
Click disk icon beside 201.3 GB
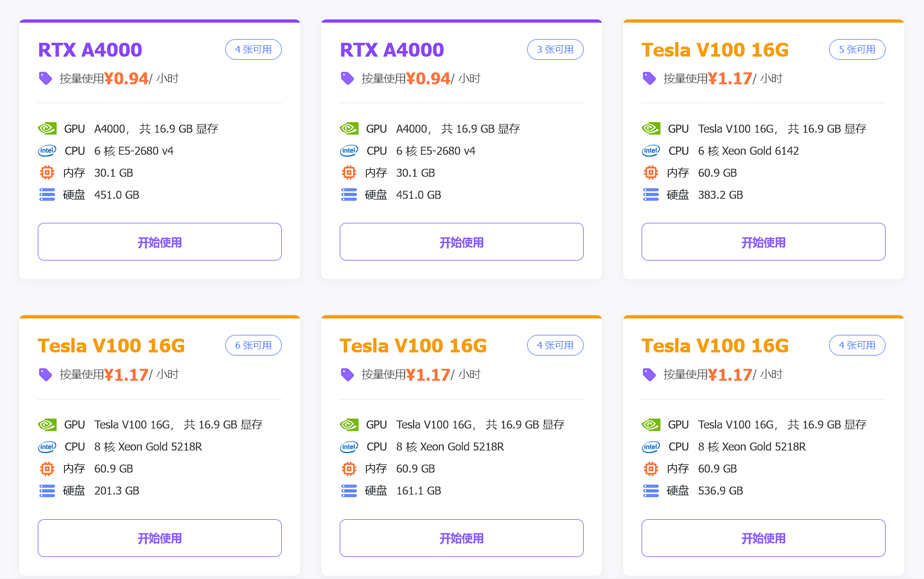coord(47,491)
